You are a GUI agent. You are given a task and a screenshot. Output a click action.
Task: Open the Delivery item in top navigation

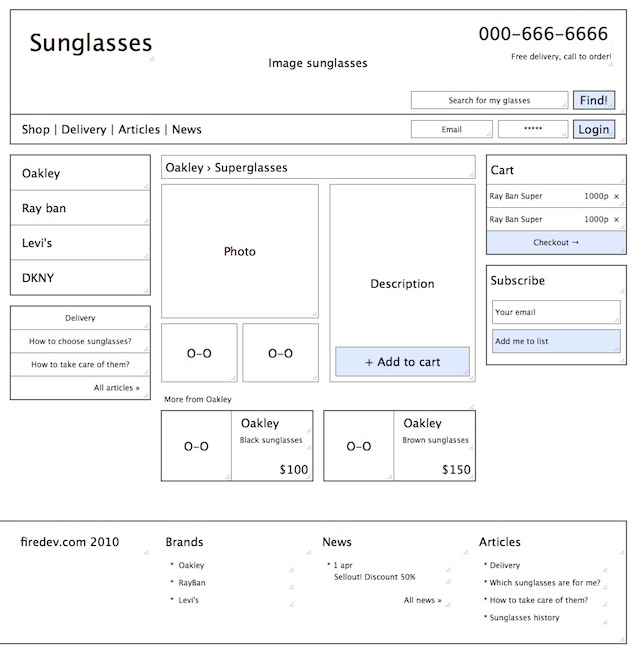84,129
